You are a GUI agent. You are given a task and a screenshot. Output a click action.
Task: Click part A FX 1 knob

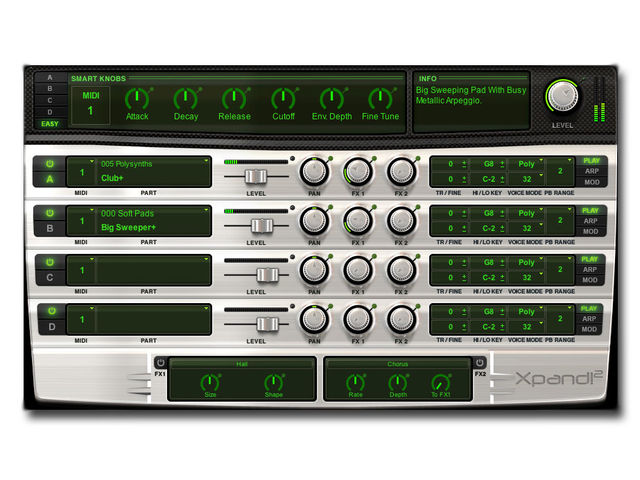[x=358, y=171]
